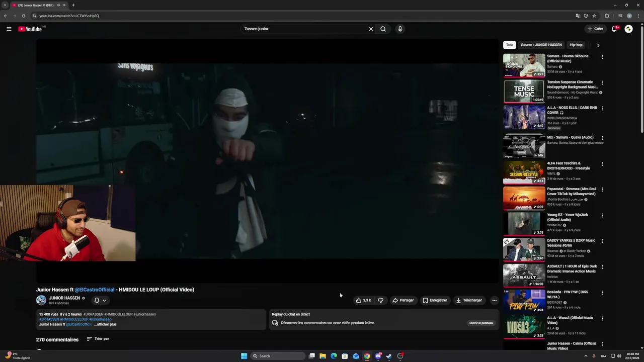
Task: Open options for Mix - Samara - Quavo
Action: pos(602,138)
